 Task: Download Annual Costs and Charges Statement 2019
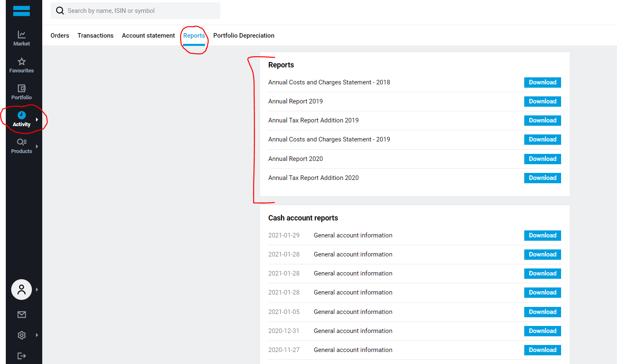542,139
